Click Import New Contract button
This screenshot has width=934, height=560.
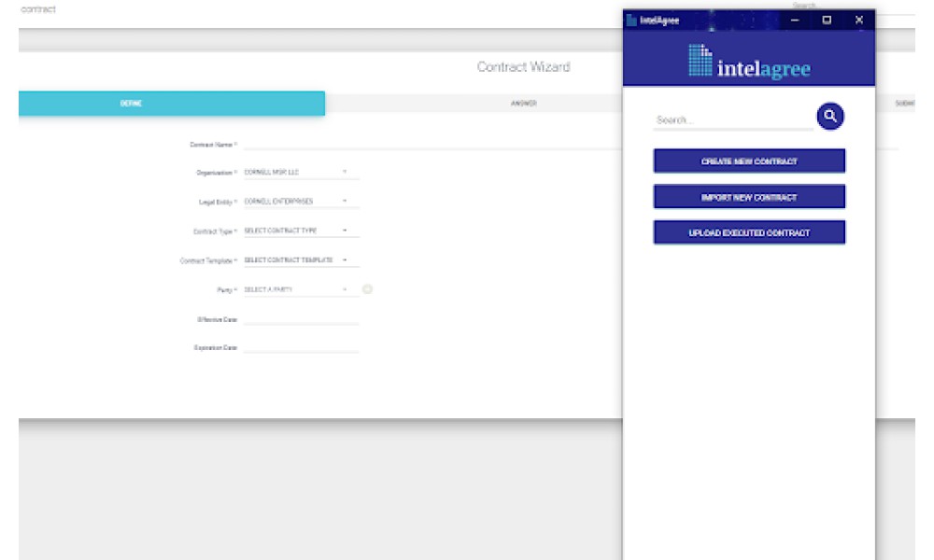[749, 197]
